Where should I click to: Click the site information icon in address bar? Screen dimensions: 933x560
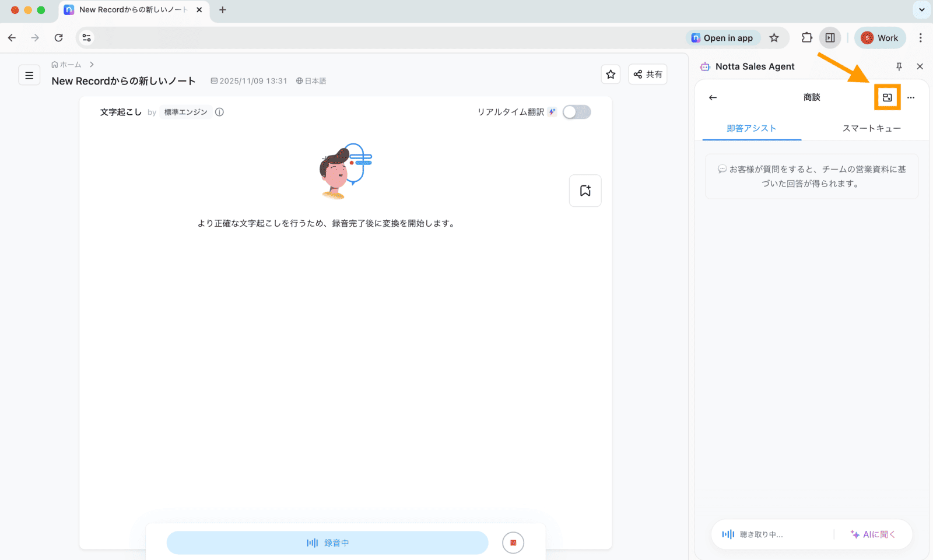[86, 38]
